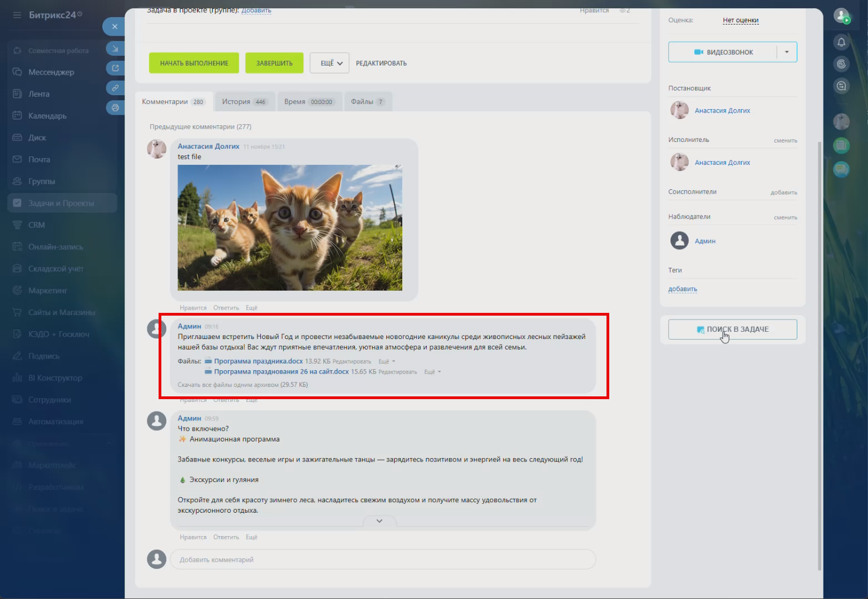The height and width of the screenshot is (599, 868).
Task: Click Добавить link for project group
Action: [x=257, y=10]
